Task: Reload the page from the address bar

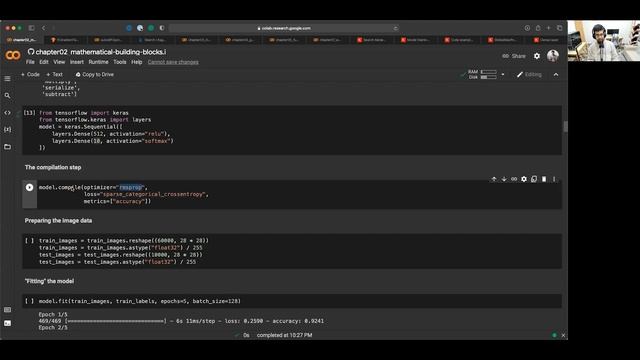Action: tap(396, 28)
